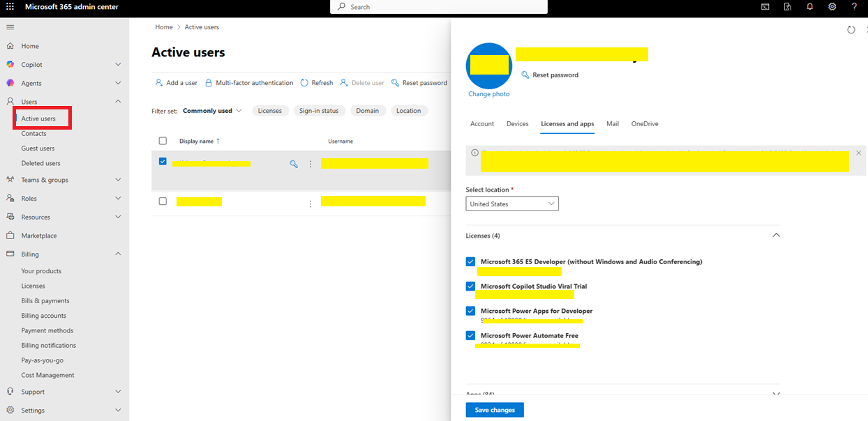Click the Copilot icon in sidebar
The height and width of the screenshot is (421, 868).
10,65
